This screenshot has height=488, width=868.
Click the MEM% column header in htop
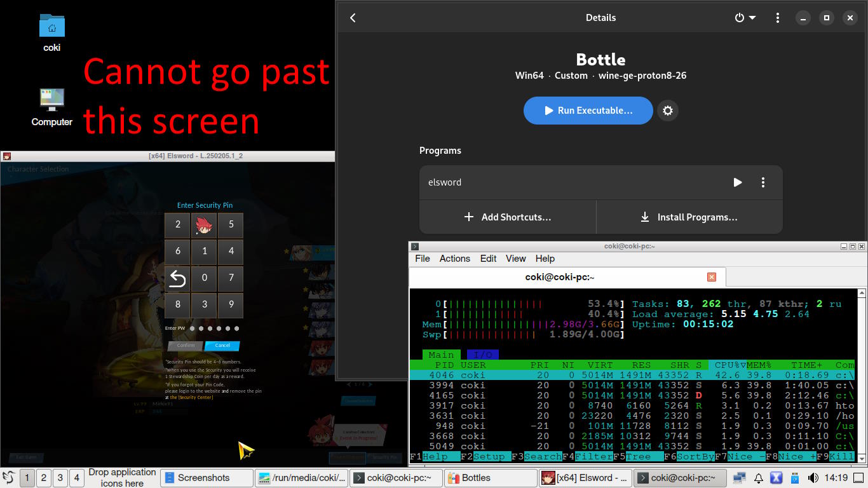coord(759,365)
